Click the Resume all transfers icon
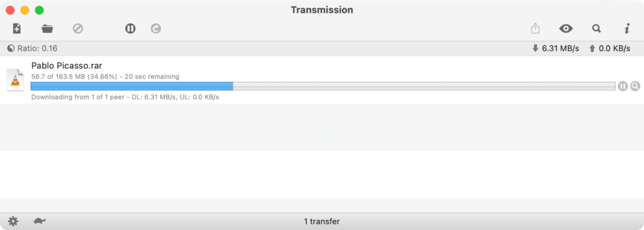 click(x=156, y=28)
